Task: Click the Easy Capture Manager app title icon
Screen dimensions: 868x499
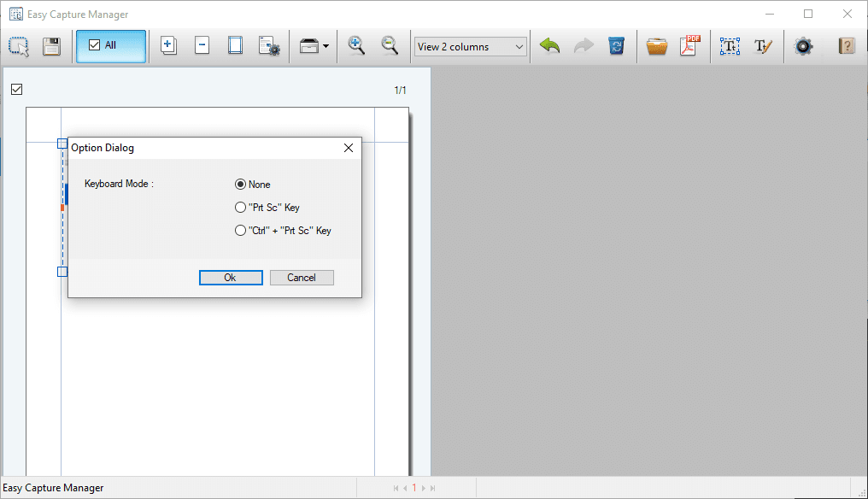Action: coord(16,14)
